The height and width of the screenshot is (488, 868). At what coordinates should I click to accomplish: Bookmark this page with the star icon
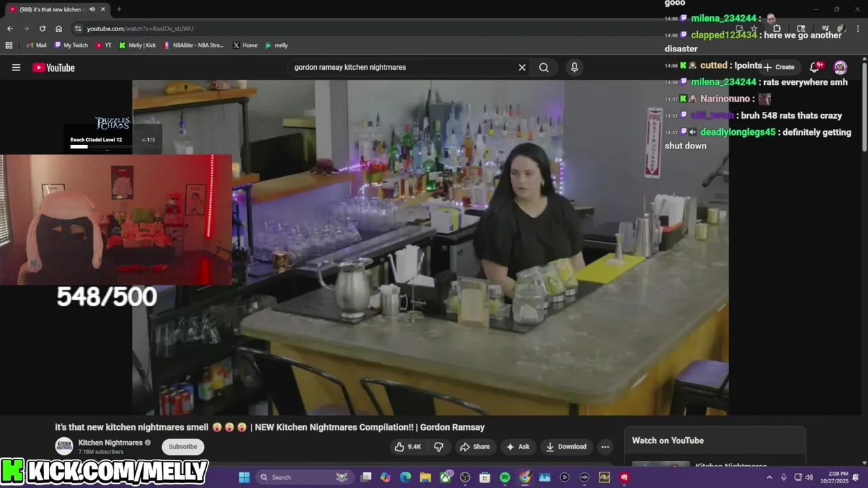coord(754,28)
